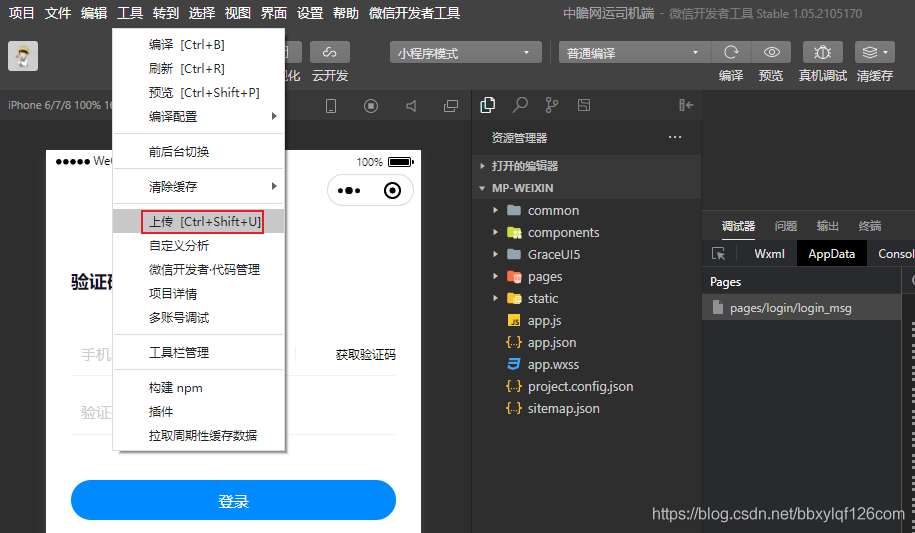Open the 工具 menu in menu bar
Image resolution: width=915 pixels, height=533 pixels.
pyautogui.click(x=130, y=13)
